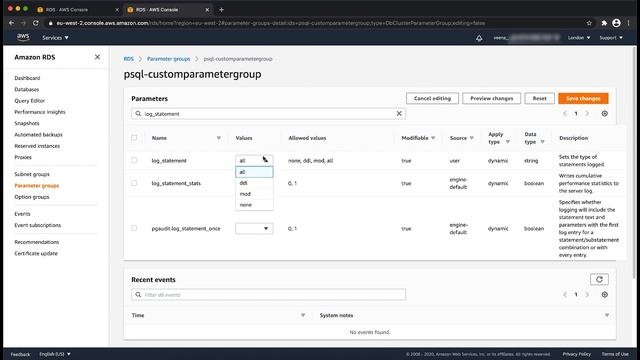Open Terms of Use link
Viewport: 640px width, 360px height.
pyautogui.click(x=615, y=354)
